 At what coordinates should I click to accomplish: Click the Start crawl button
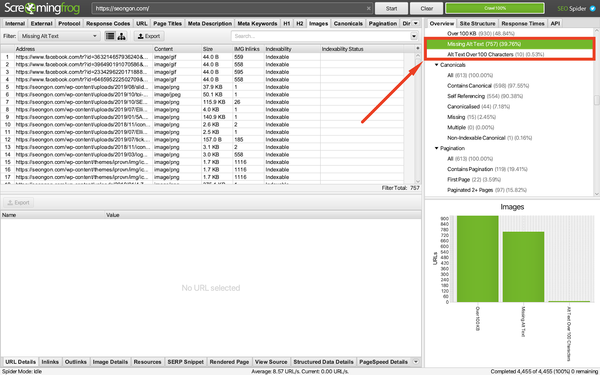click(391, 8)
